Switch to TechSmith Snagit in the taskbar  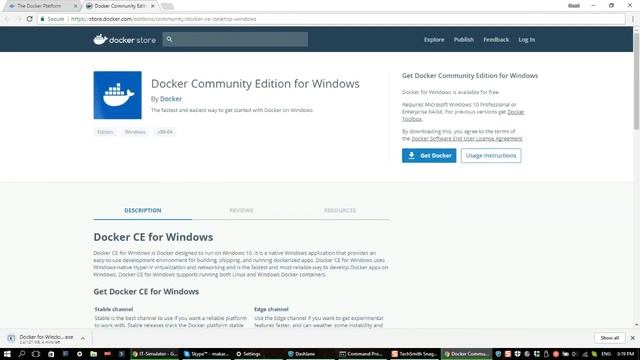(x=414, y=354)
